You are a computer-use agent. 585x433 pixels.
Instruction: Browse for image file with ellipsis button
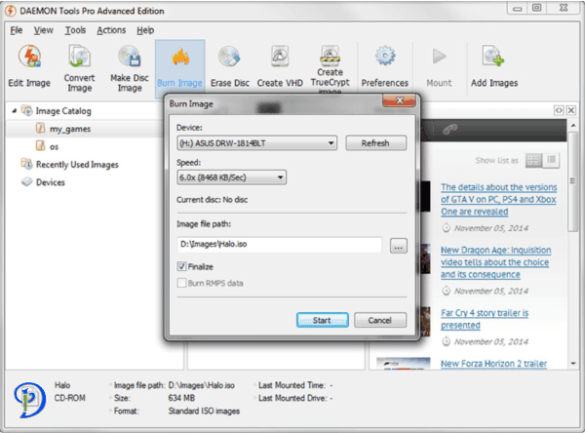[x=398, y=246]
